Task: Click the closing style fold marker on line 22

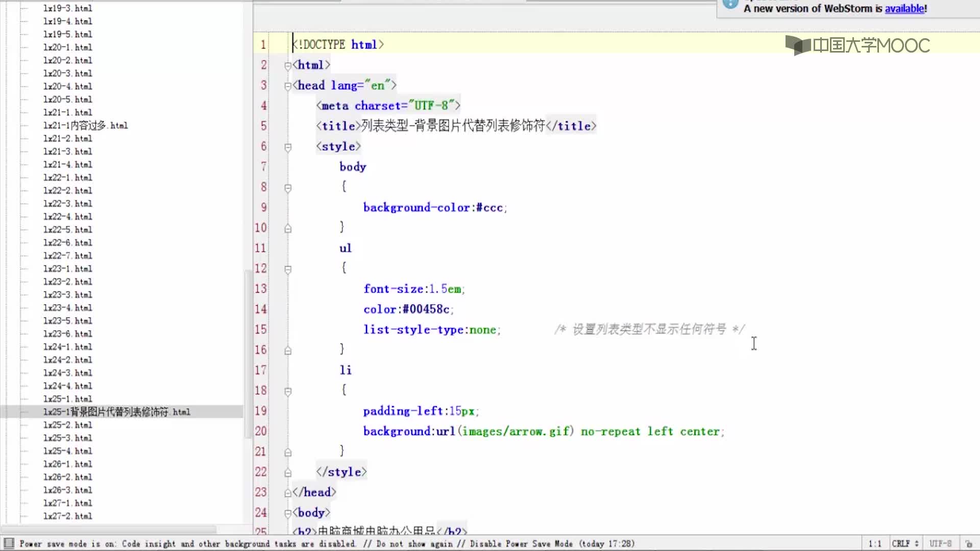Action: tap(288, 472)
